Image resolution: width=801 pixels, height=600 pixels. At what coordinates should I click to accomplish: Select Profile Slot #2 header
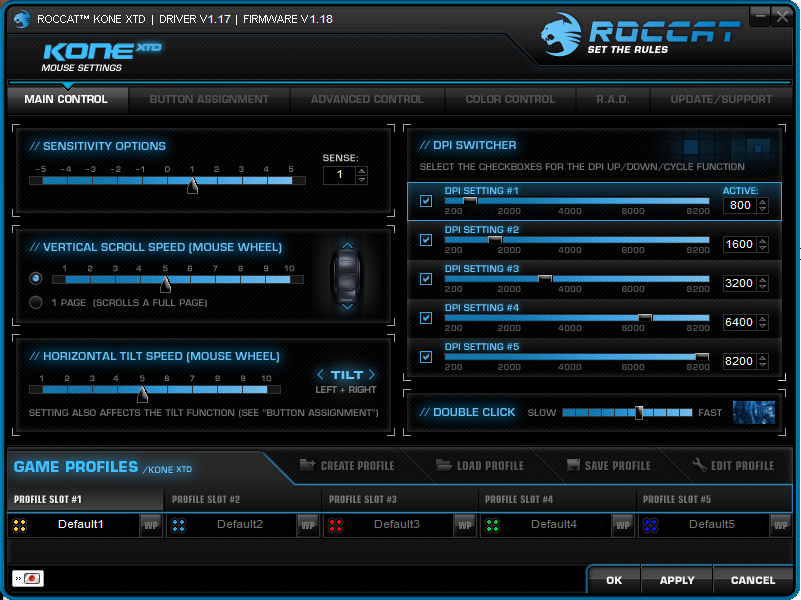pos(243,499)
